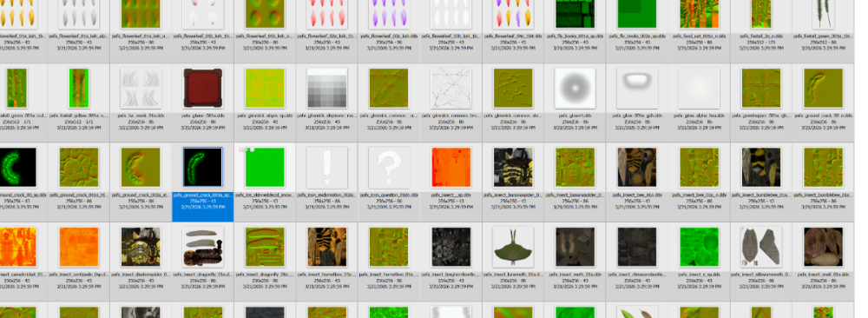This screenshot has width=868, height=318.
Task: Click the pefx_food_set_001a_n.dds file name
Action: click(x=699, y=36)
